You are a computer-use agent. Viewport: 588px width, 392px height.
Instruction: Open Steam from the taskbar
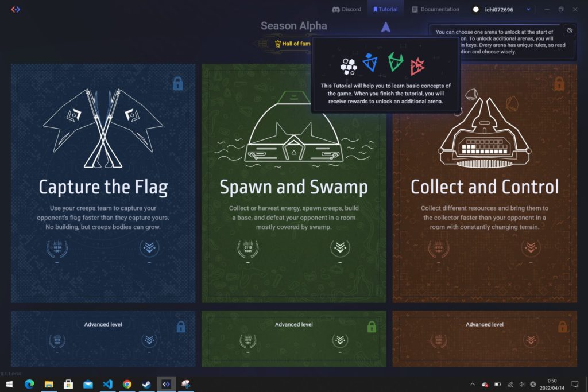click(146, 384)
